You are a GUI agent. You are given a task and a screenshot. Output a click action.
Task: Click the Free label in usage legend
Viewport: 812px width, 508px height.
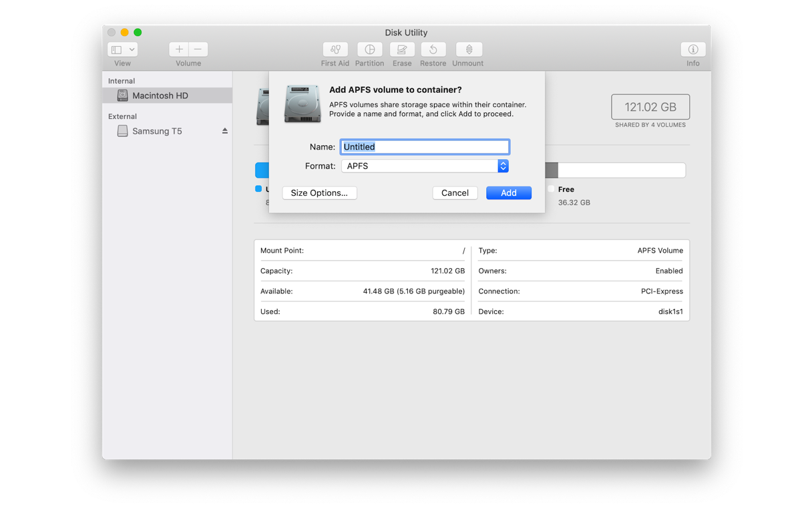coord(566,189)
